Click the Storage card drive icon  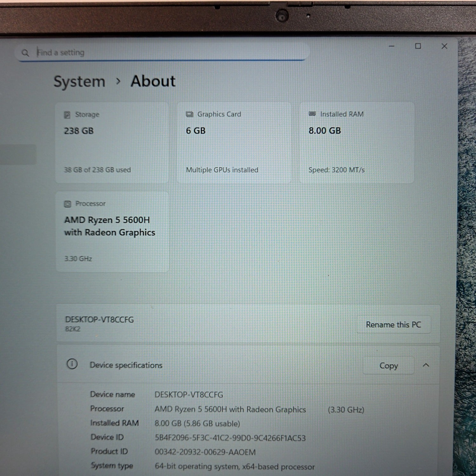(x=67, y=115)
